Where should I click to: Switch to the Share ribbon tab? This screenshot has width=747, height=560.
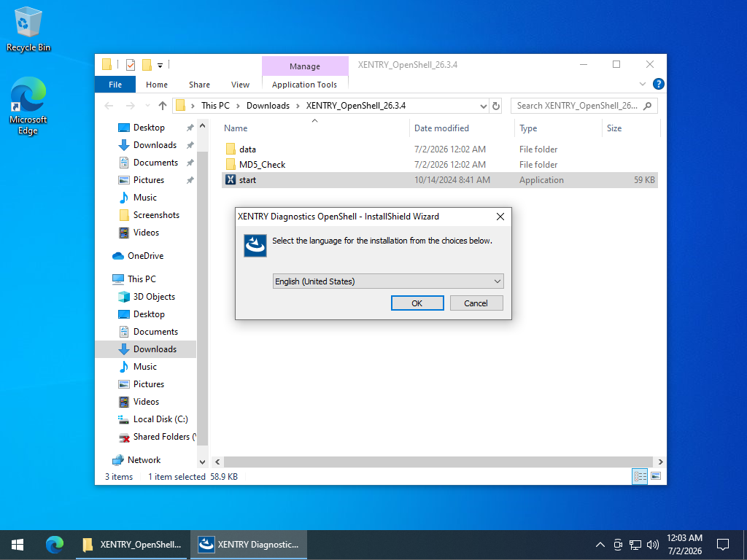pos(199,85)
